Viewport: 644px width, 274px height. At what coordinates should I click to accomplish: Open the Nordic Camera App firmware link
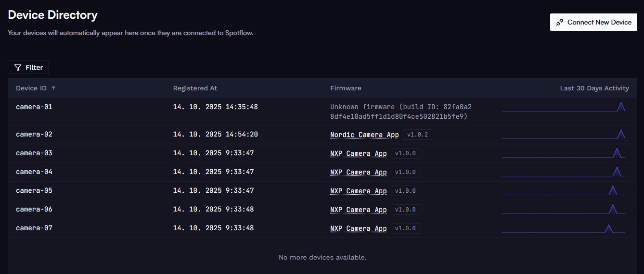pos(364,135)
